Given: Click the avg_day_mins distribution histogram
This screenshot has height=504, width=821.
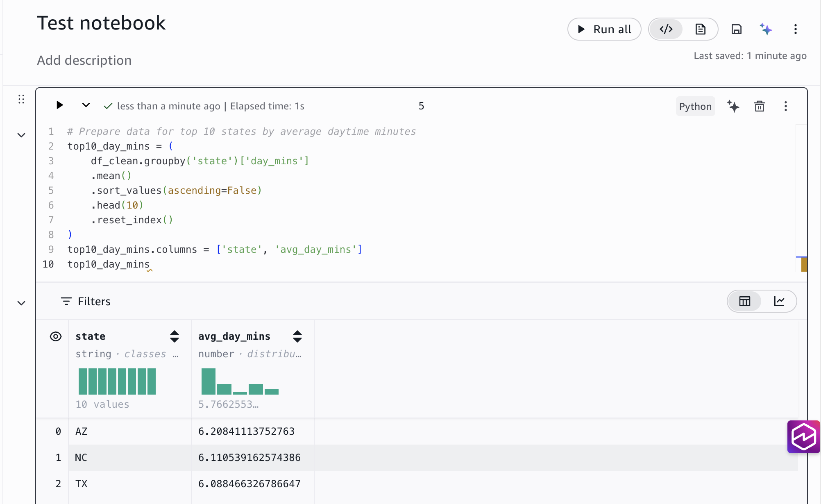Looking at the screenshot, I should [x=240, y=381].
